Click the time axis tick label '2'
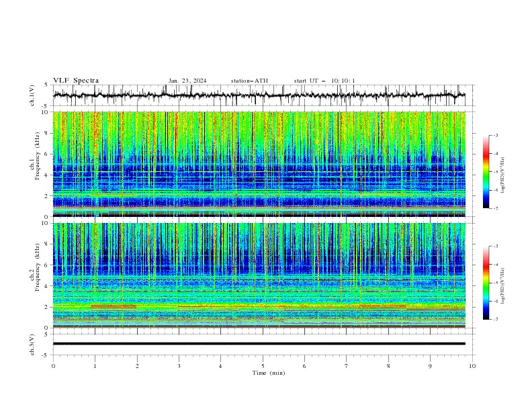 tap(137, 366)
